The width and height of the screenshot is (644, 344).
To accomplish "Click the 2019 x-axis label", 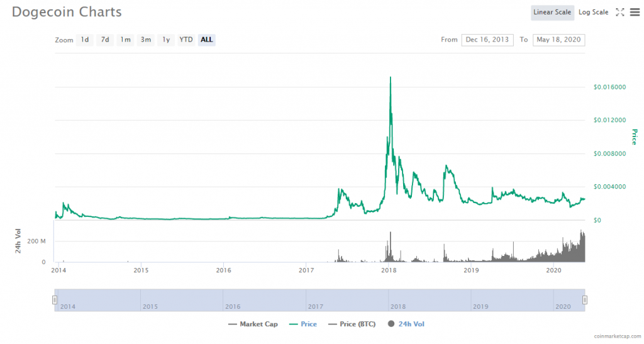I will tap(471, 270).
